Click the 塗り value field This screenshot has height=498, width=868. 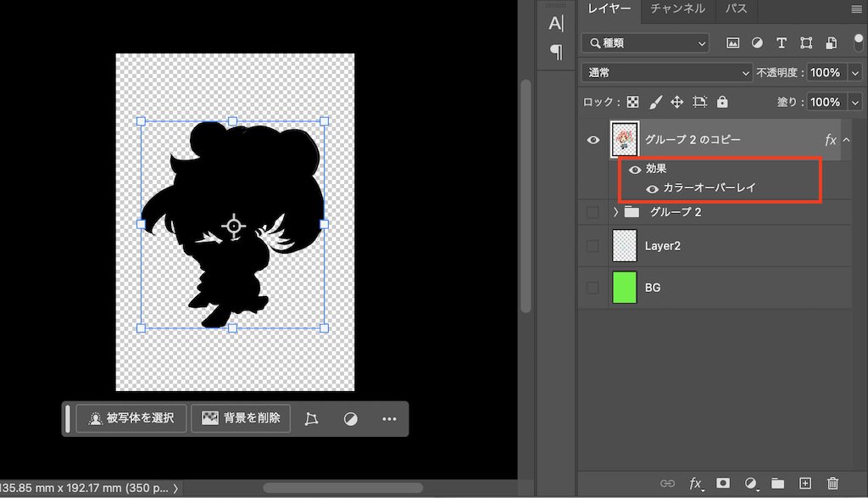click(x=826, y=103)
